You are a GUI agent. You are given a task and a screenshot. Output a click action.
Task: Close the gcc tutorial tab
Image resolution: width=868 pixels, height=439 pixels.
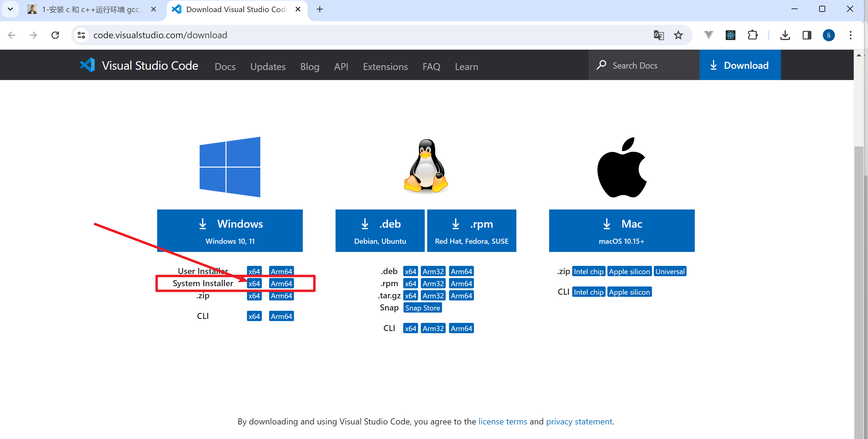click(153, 9)
